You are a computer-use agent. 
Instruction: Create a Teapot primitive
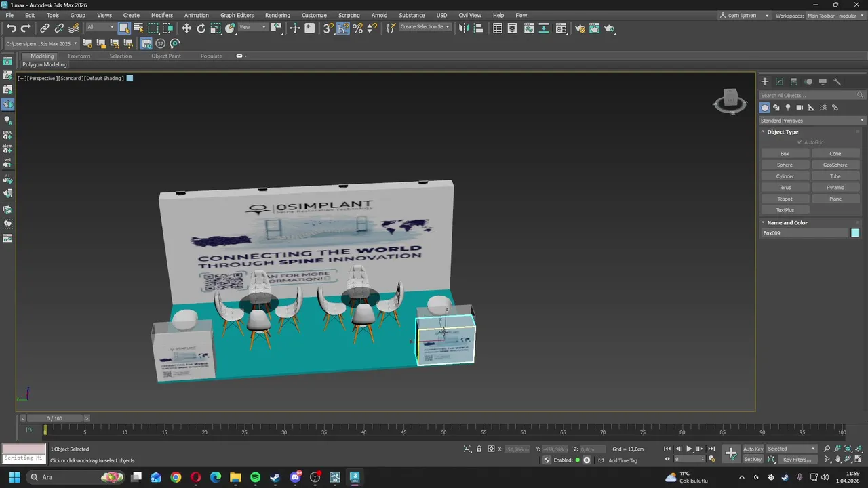[785, 199]
